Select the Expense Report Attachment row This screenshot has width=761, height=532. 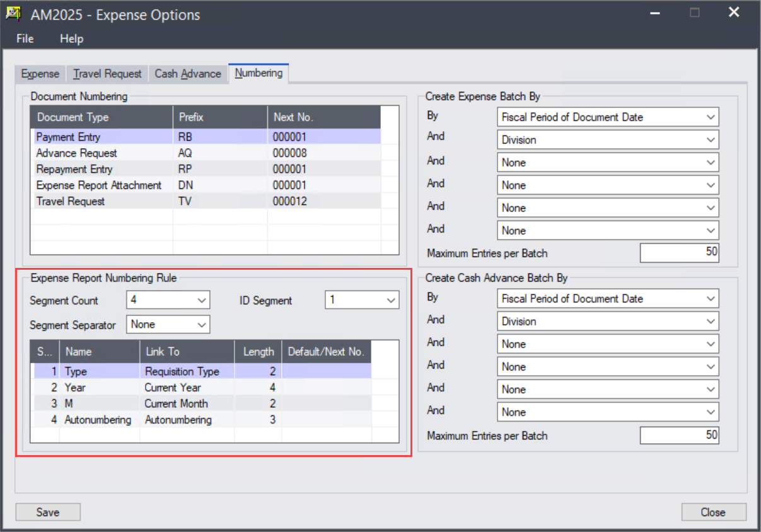[206, 185]
